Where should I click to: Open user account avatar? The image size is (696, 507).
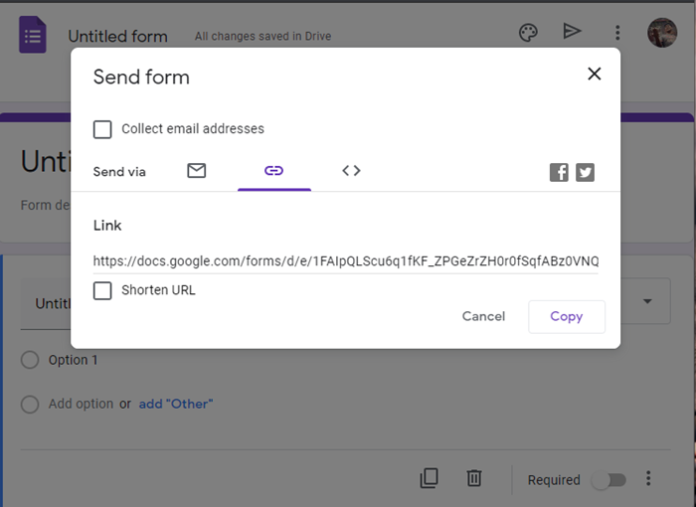click(x=662, y=32)
